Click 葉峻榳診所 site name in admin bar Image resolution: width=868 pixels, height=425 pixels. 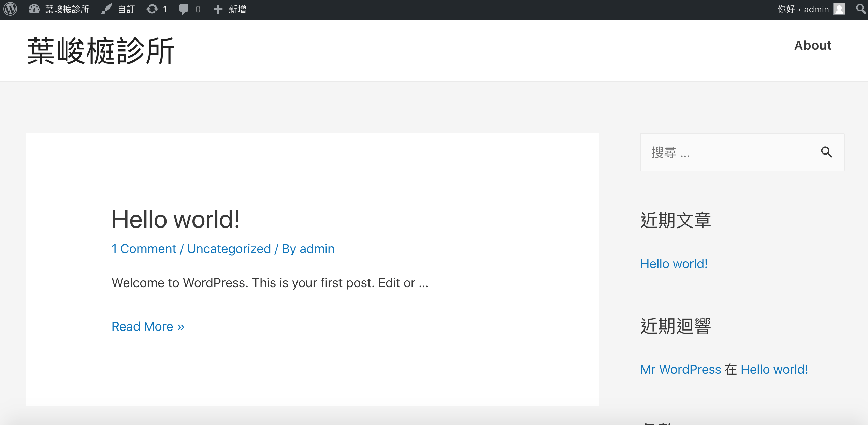coord(67,9)
